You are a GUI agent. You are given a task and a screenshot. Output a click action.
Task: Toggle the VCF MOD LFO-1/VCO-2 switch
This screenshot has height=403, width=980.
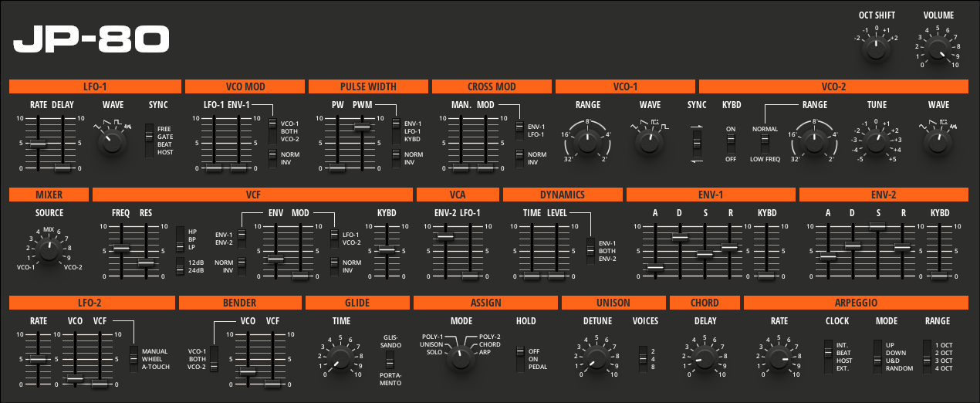pyautogui.click(x=334, y=239)
